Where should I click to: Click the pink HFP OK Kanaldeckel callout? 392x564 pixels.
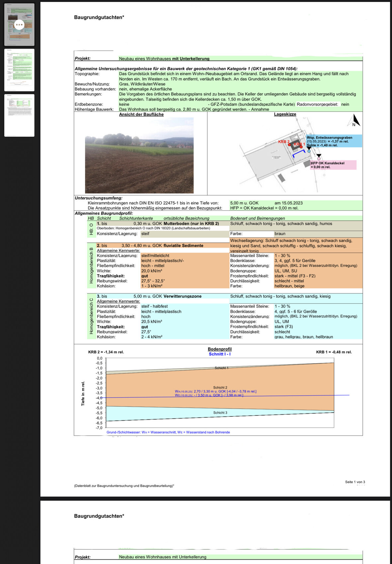pos(333,165)
